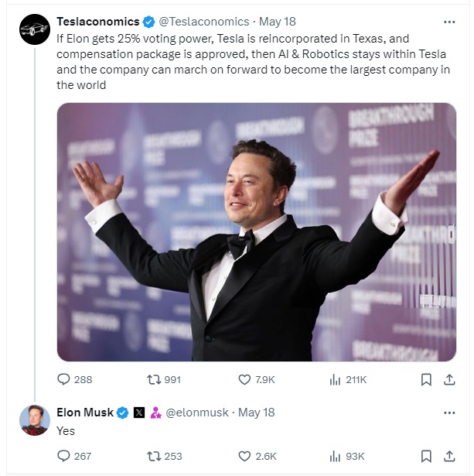The height and width of the screenshot is (476, 474).
Task: Share the Teslaconomics post
Action: [x=449, y=379]
